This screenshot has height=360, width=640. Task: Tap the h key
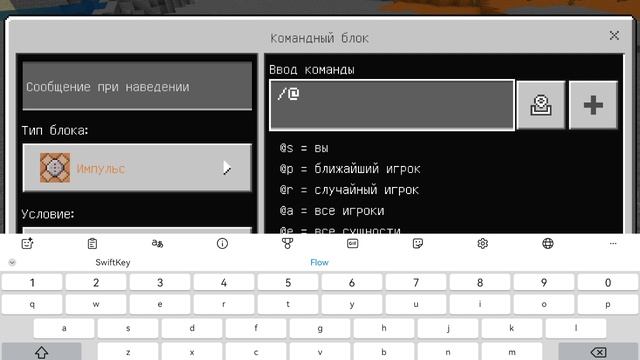coord(384,328)
